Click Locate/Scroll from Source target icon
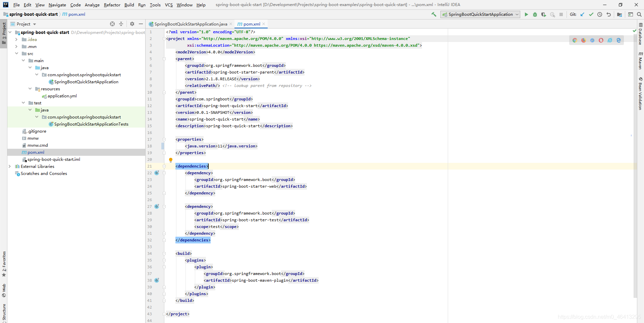 coord(112,24)
